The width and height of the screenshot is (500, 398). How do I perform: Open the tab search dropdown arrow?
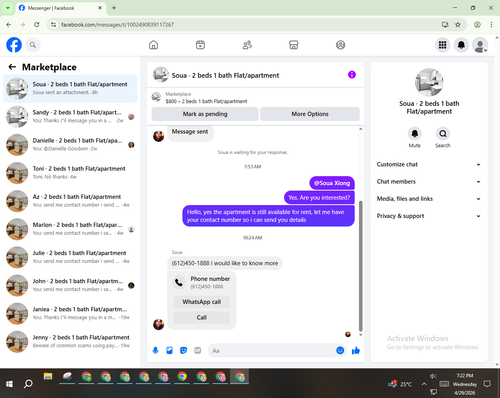pos(8,8)
